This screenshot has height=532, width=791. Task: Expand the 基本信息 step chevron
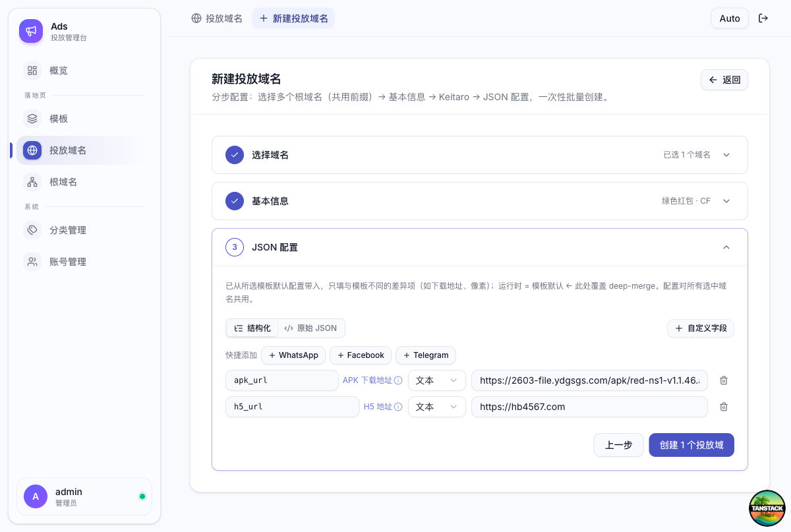(x=726, y=201)
